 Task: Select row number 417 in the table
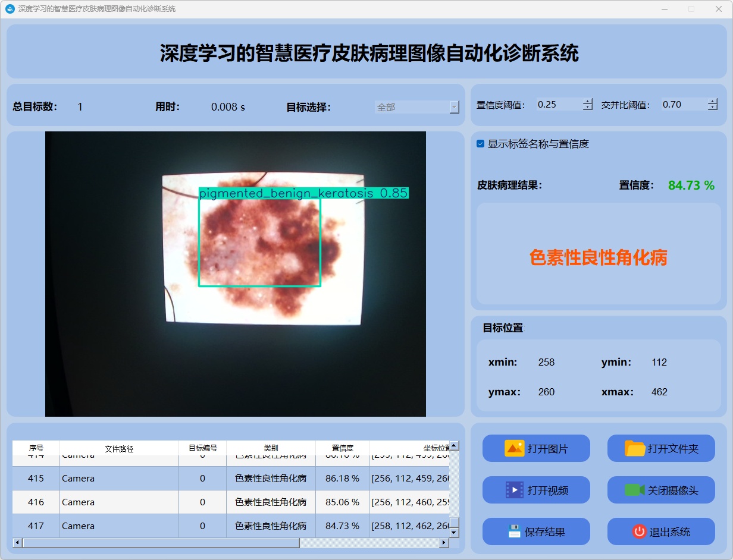(36, 526)
